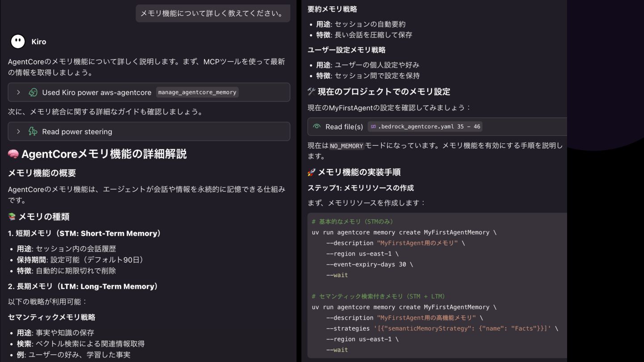Click the Kiro name label
The image size is (644, 362).
tap(39, 42)
